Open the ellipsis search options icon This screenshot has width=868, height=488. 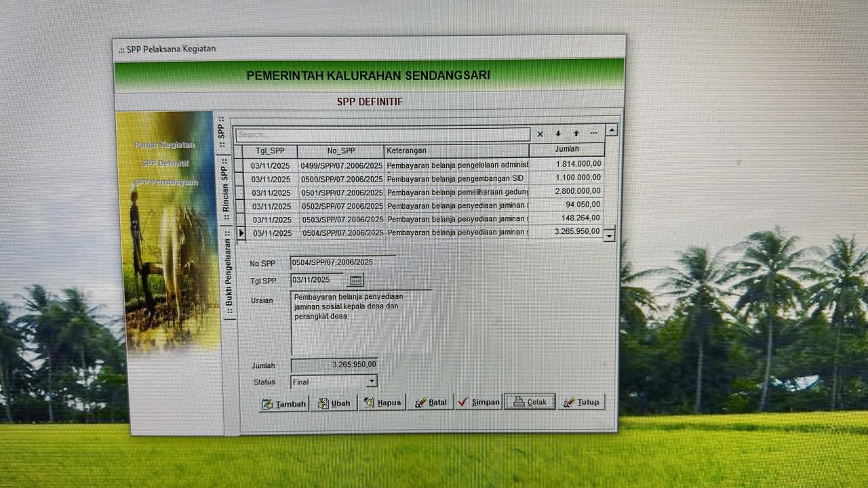tap(594, 134)
